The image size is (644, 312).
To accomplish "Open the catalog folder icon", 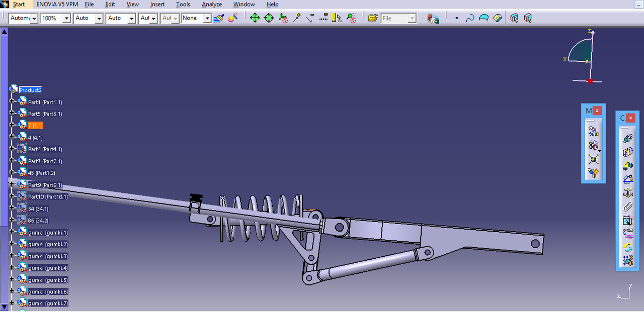I will pos(373,18).
